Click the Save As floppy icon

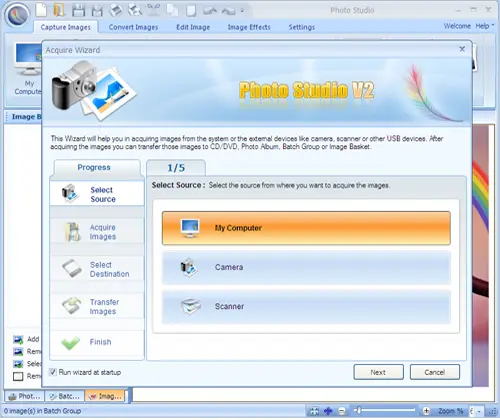[x=97, y=10]
